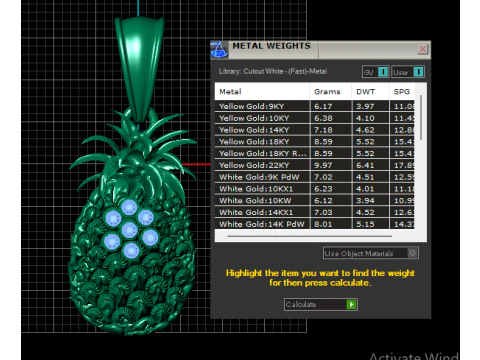
Task: Select the Yellow Gold:18KY row
Action: (315, 142)
